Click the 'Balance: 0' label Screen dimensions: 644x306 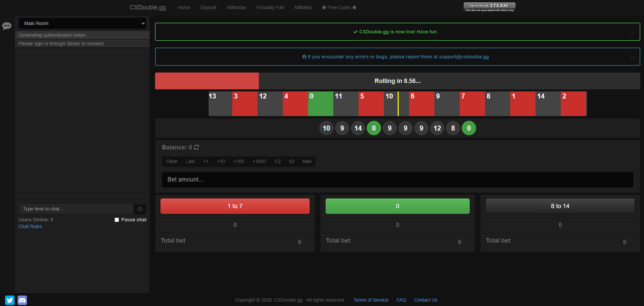(x=177, y=147)
